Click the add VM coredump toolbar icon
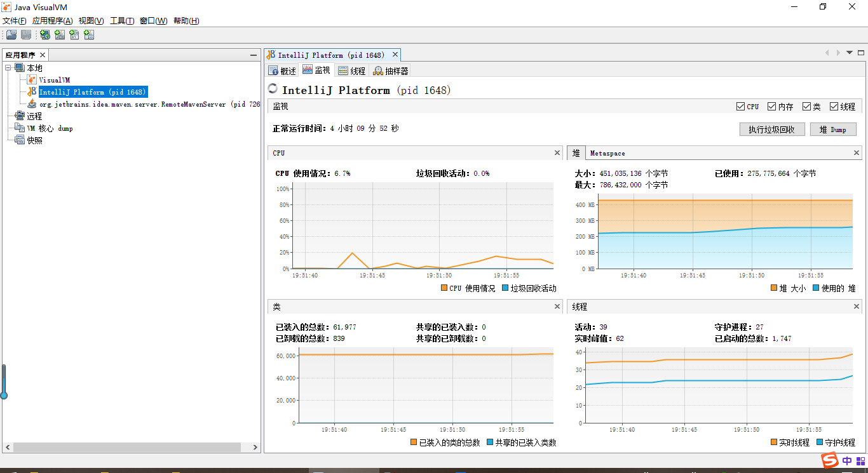868x473 pixels. (74, 34)
